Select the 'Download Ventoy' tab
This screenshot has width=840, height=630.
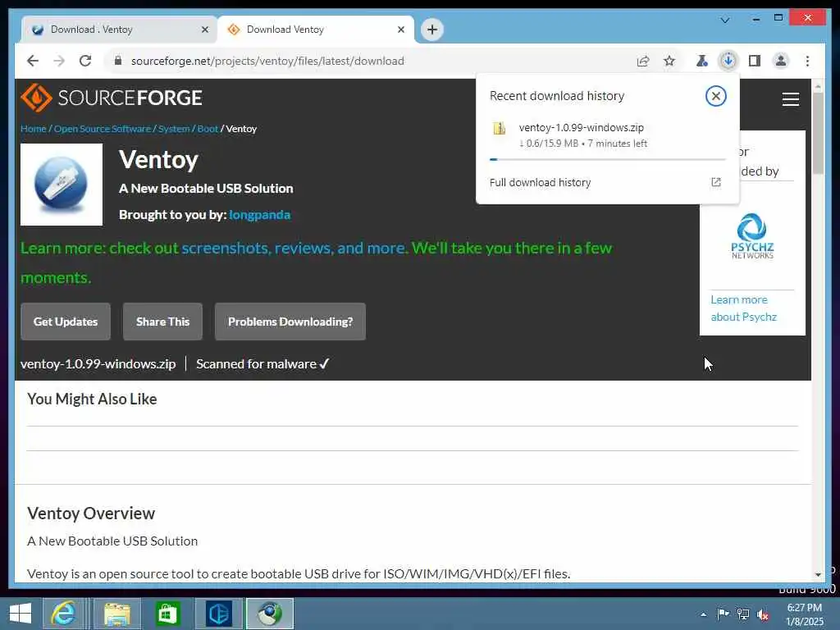tap(316, 30)
